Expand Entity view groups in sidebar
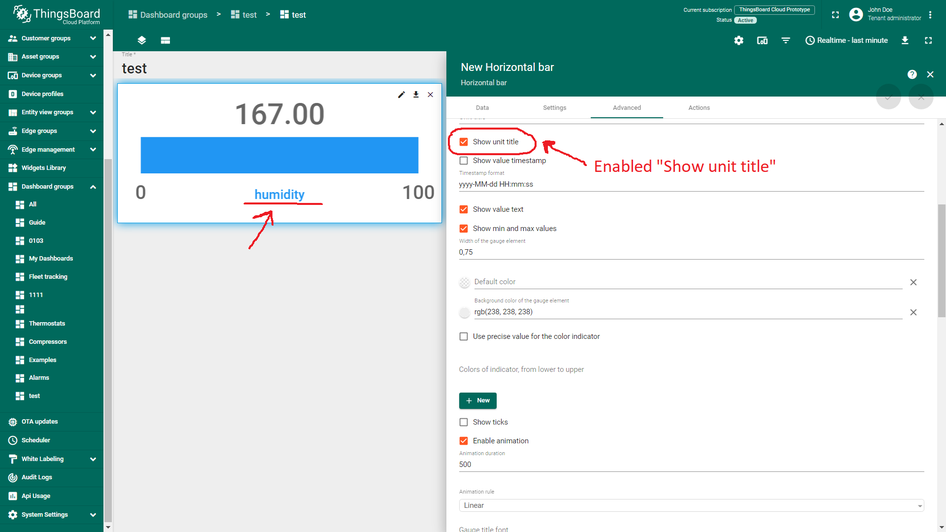 [93, 112]
